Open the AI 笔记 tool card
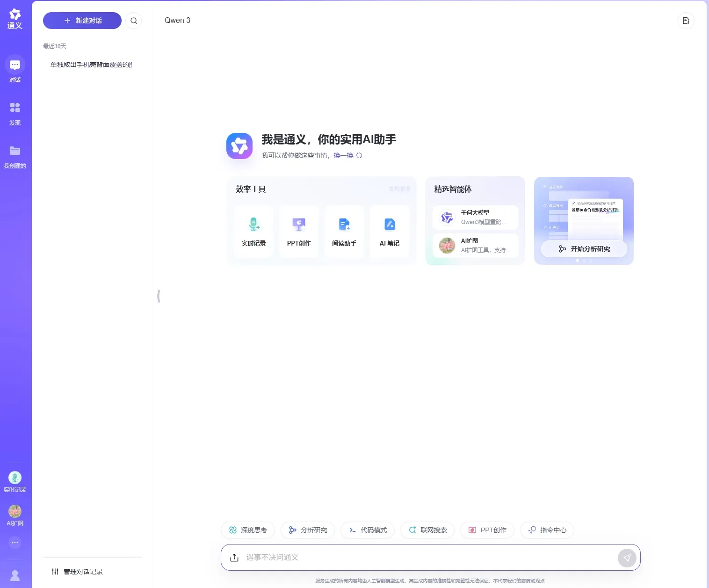 390,232
